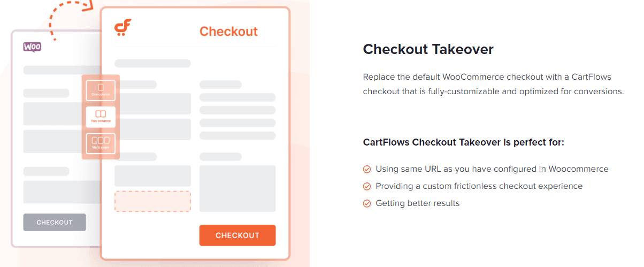
Task: Choose the Two columns layout option
Action: tap(101, 117)
